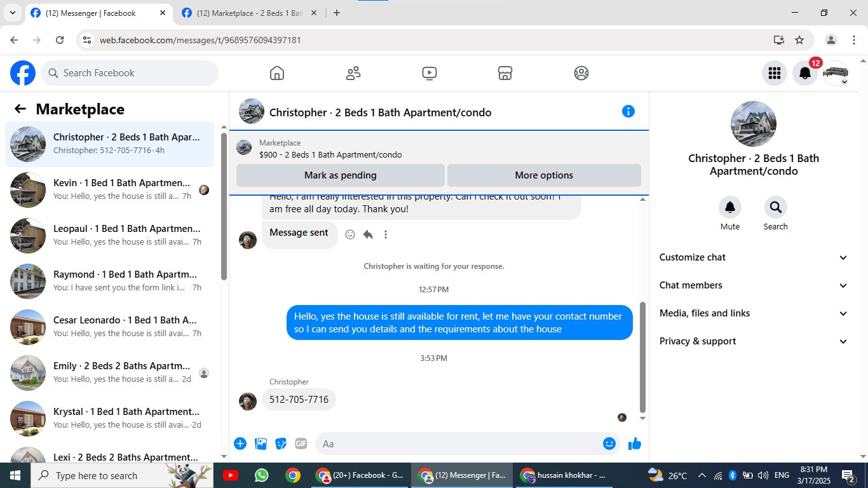Open the $900 - 2 Beds 1 Bath listing link
This screenshot has height=488, width=868.
point(330,154)
